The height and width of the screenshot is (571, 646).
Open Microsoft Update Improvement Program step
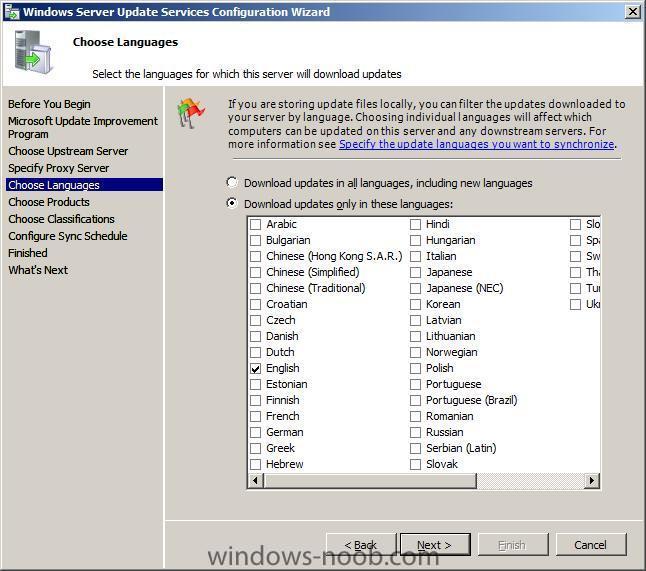tap(83, 127)
